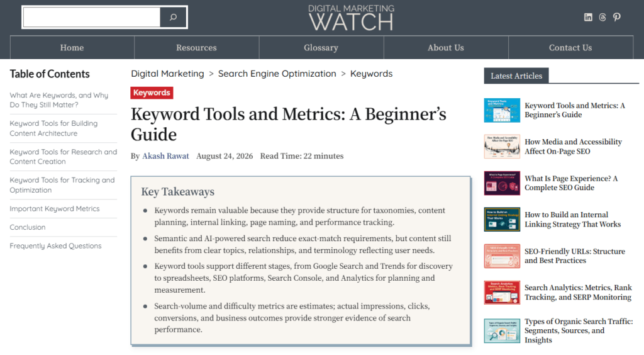Open thumbnail for Internal Linking Strategy article

[x=502, y=220]
